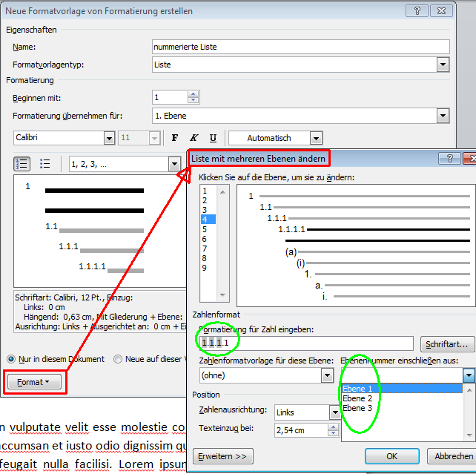Increase the 'Beginnen mit' spinner value
Screen dimensions: 476x474
tap(194, 93)
